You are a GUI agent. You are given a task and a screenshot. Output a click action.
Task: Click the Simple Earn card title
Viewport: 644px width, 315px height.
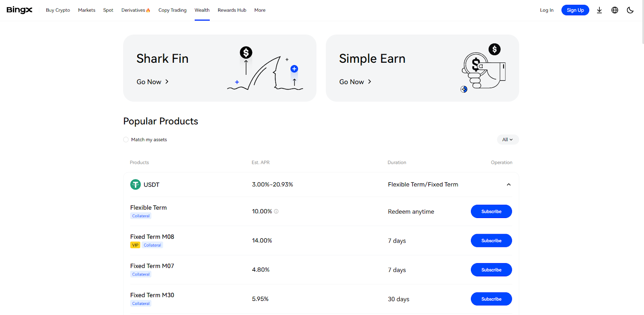[x=372, y=59]
